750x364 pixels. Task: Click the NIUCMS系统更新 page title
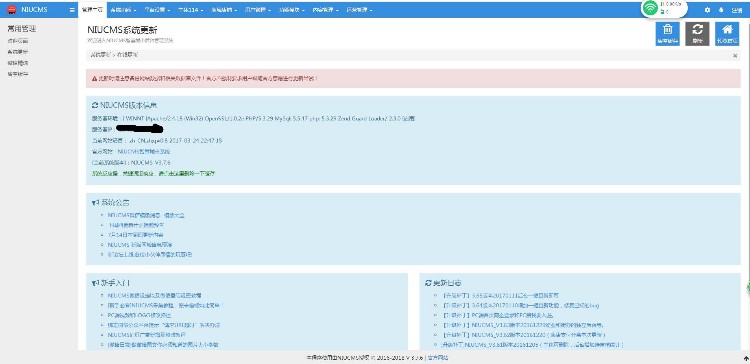122,30
